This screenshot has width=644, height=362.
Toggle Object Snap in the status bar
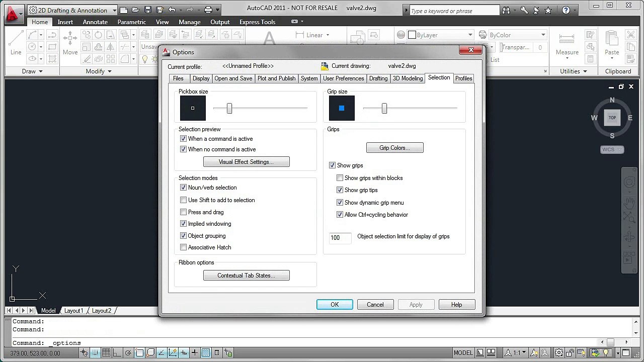tap(139, 353)
